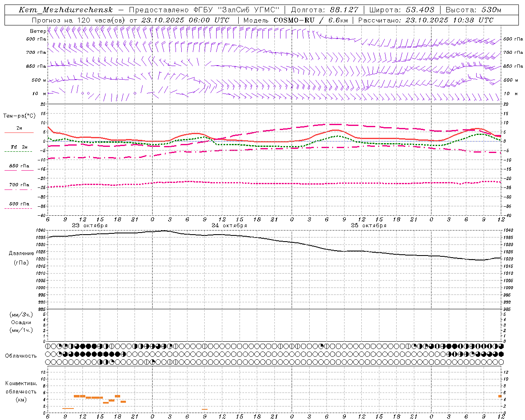Click the dotted pink legend line under '500 гПа'
Image resolution: width=525 pixels, height=420 pixels.
coord(18,208)
